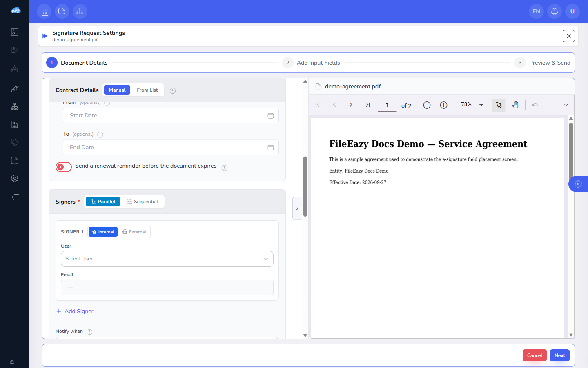588x368 pixels.
Task: Open the notifications bell
Action: pyautogui.click(x=554, y=11)
